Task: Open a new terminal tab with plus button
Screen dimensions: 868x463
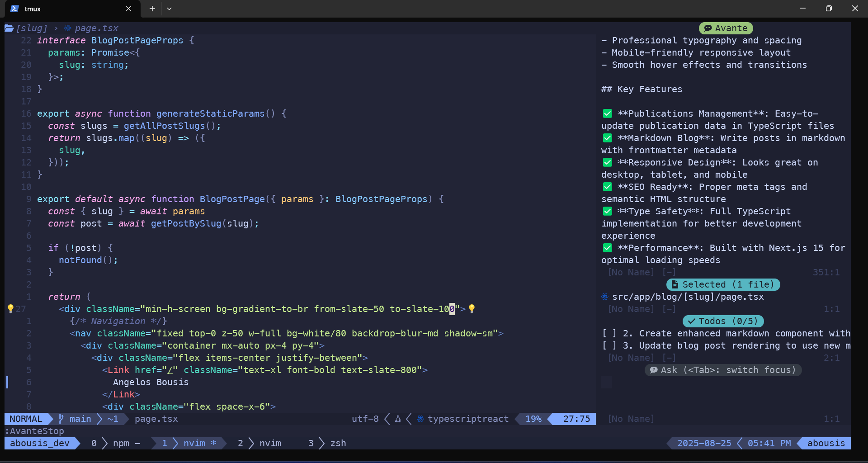Action: coord(152,9)
